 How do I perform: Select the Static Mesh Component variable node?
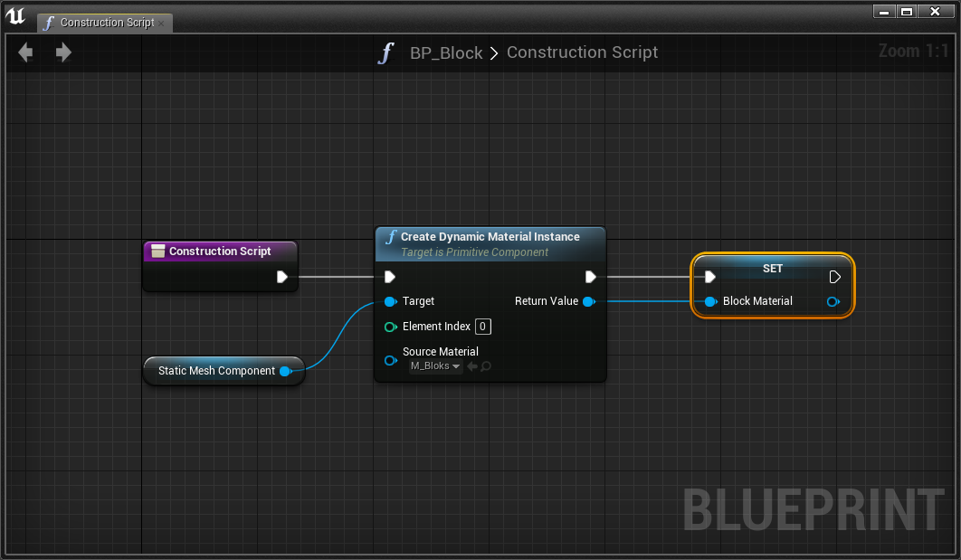point(224,371)
